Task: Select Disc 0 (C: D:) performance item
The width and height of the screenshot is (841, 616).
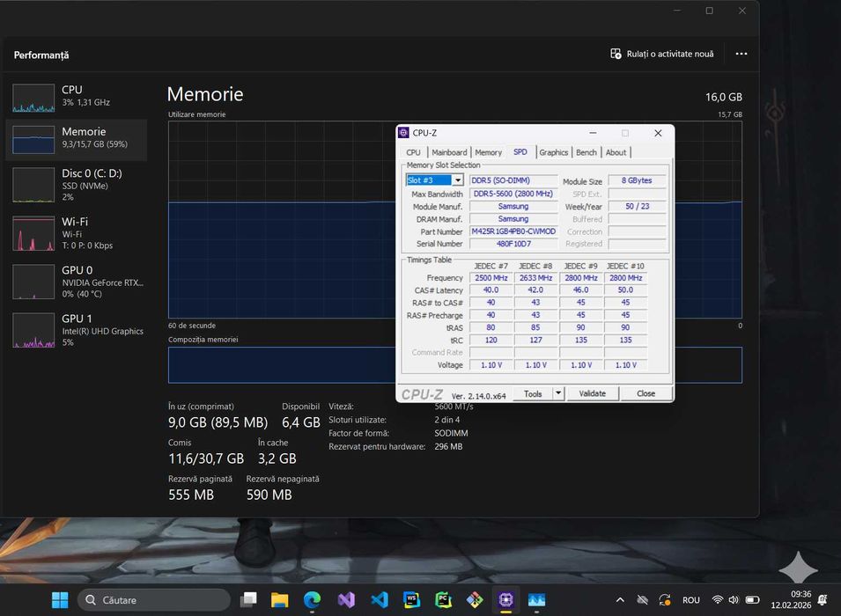Action: click(x=76, y=185)
